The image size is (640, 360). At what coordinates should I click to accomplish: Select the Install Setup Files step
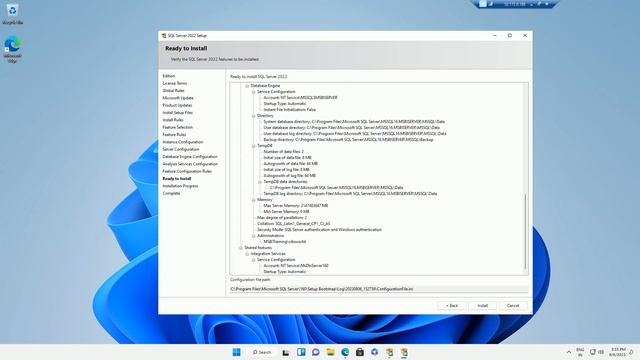point(178,113)
